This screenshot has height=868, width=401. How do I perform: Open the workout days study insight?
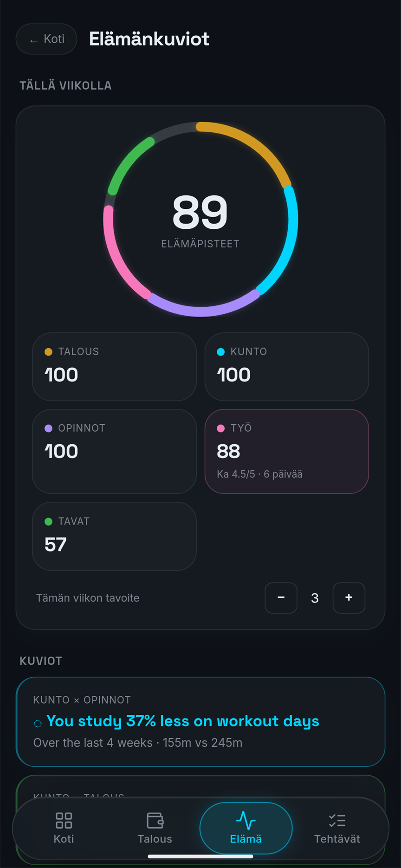click(200, 722)
